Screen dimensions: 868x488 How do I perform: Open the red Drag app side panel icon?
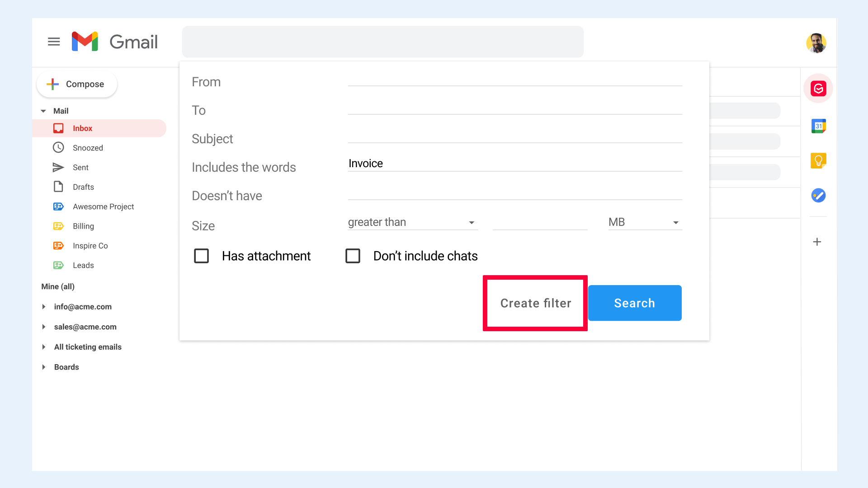[818, 89]
